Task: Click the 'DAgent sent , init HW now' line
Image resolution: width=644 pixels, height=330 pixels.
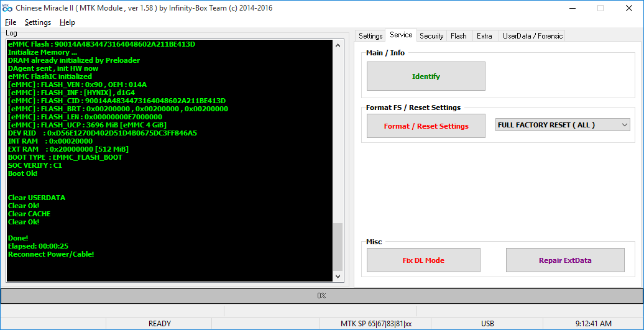Action: click(x=53, y=68)
